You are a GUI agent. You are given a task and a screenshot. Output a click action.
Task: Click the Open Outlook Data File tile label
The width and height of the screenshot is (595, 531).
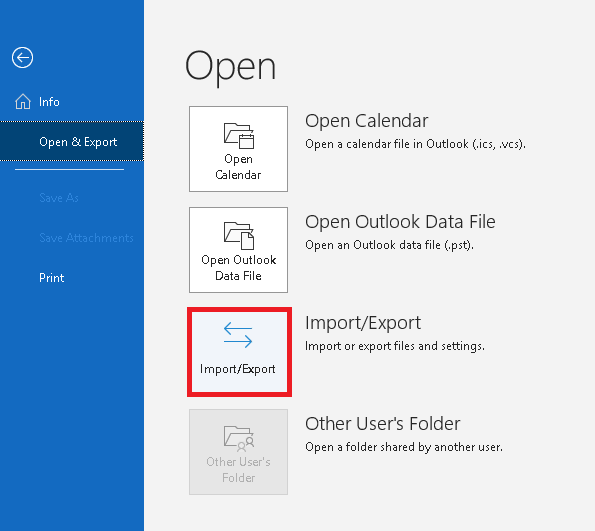pos(239,268)
